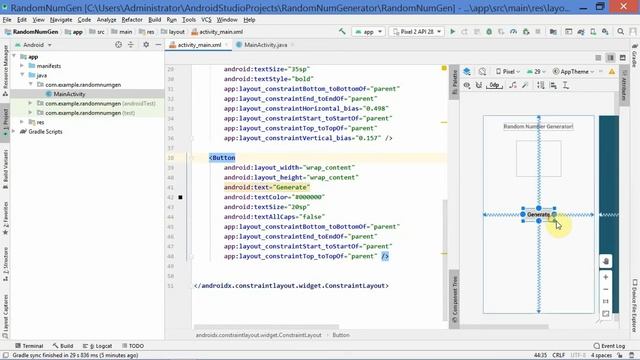Switch to Code-only editor view

(598, 58)
